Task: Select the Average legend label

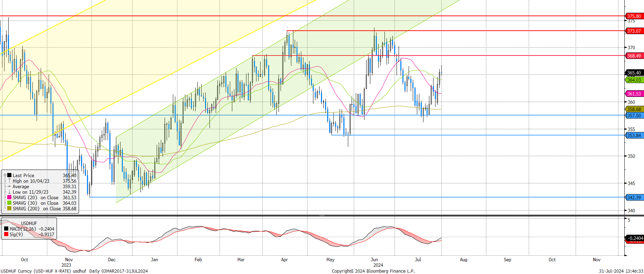Action: 21,186
